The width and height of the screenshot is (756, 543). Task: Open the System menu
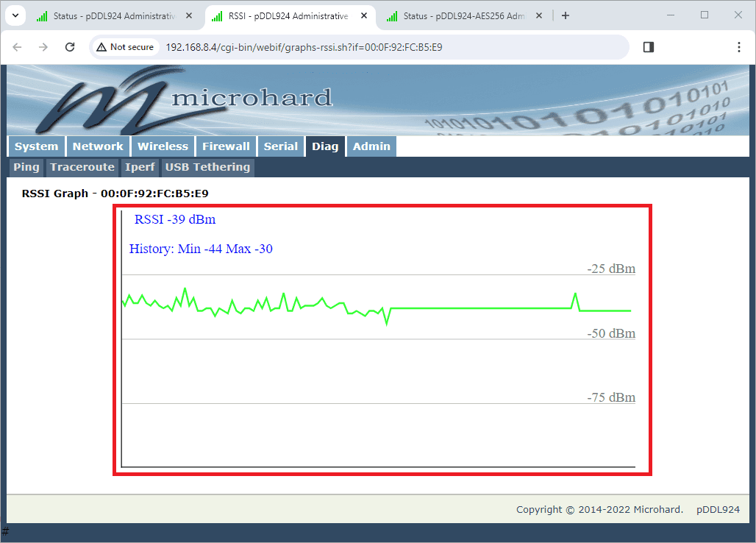[36, 146]
